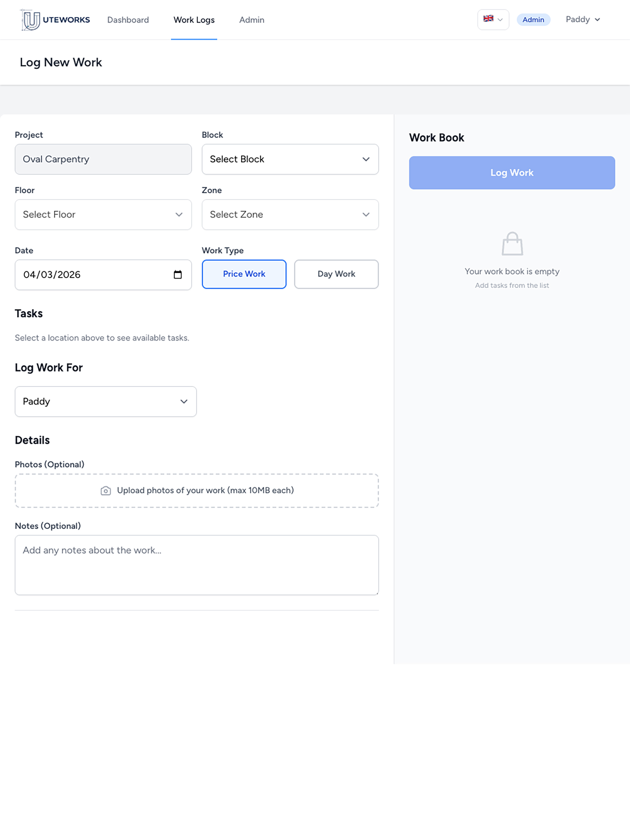Click the Log Work button
Viewport: 630px width, 840px height.
point(512,173)
